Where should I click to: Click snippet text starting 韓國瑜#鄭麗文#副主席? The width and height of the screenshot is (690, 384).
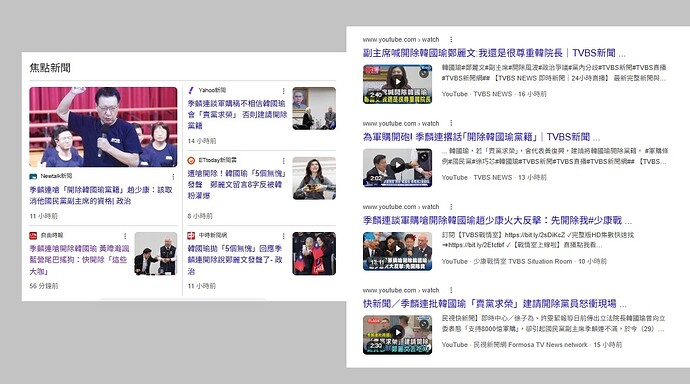(x=554, y=73)
